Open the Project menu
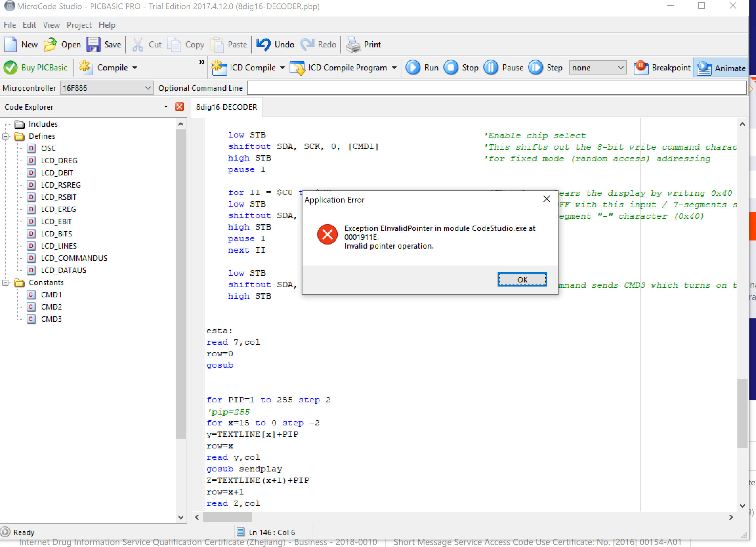This screenshot has width=756, height=547. tap(78, 25)
